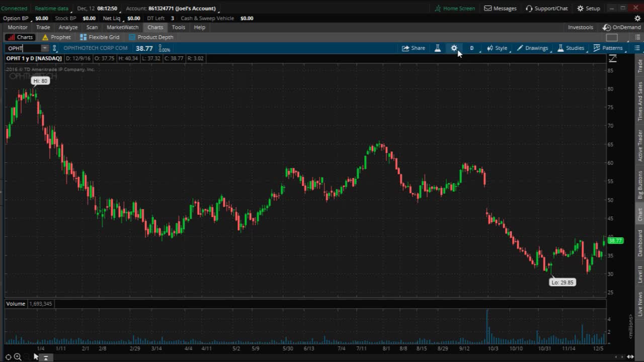The height and width of the screenshot is (362, 644).
Task: Open the Times And Sales sidebar panel
Action: pyautogui.click(x=640, y=102)
